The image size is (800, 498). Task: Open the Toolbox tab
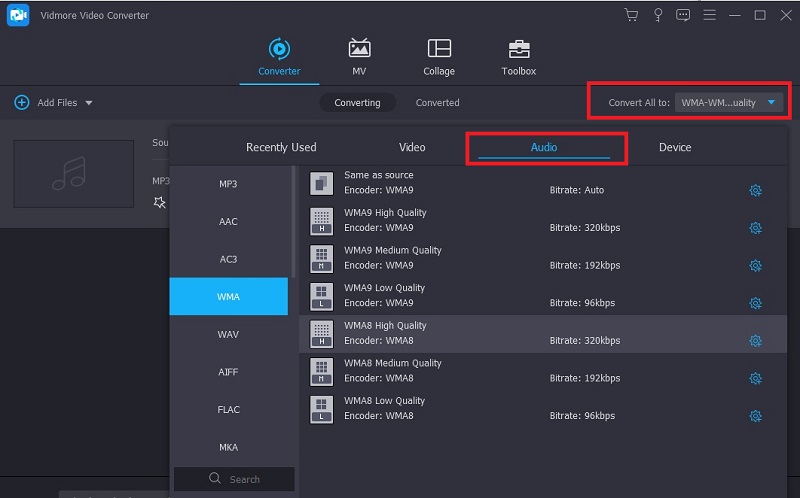coord(518,57)
